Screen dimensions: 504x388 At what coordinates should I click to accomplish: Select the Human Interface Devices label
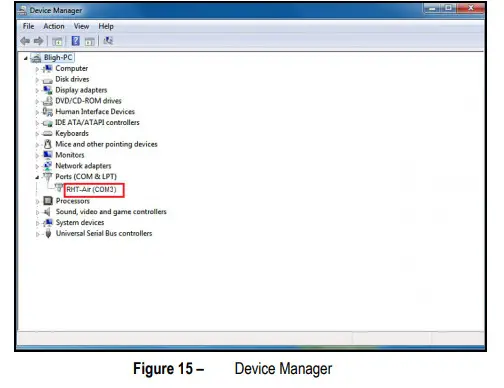[x=95, y=112]
